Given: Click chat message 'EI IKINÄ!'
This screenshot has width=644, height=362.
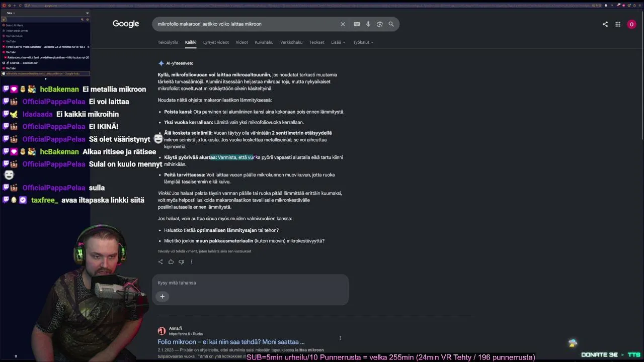Looking at the screenshot, I should (x=104, y=127).
